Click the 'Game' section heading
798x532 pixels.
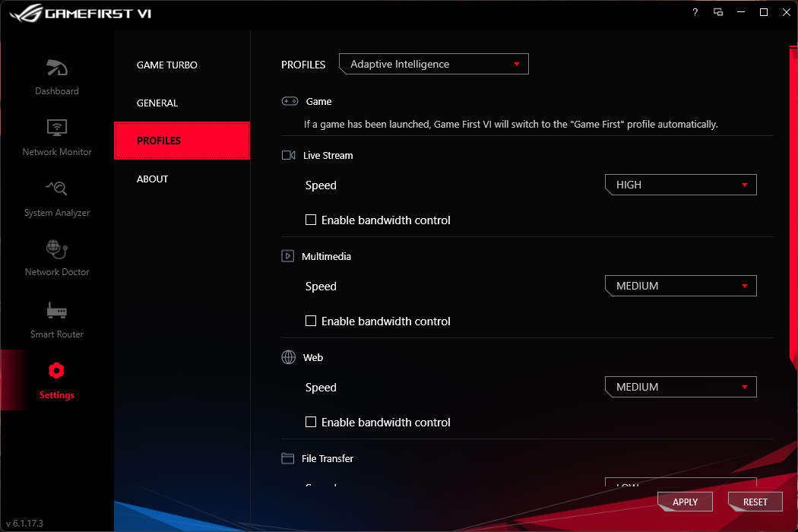(x=318, y=101)
